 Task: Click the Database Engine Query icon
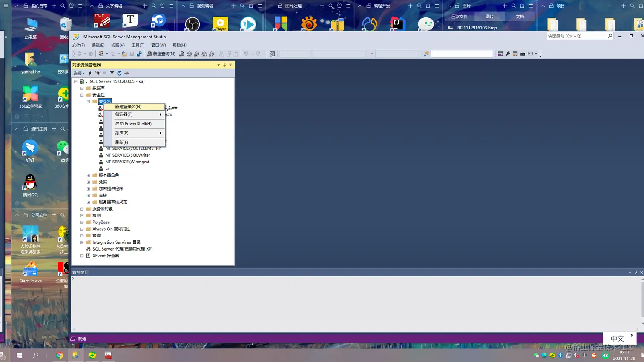(182, 54)
